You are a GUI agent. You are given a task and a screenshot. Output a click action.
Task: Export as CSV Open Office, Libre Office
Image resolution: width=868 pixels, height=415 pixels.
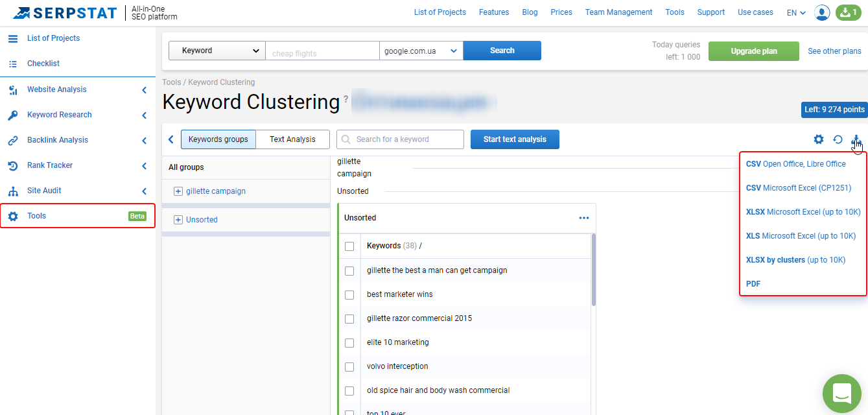coord(796,164)
